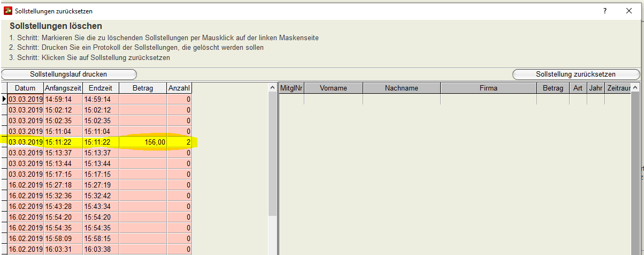Click the empty Vorname cell in first row
Viewport: 644px width, 255px height.
click(x=333, y=99)
